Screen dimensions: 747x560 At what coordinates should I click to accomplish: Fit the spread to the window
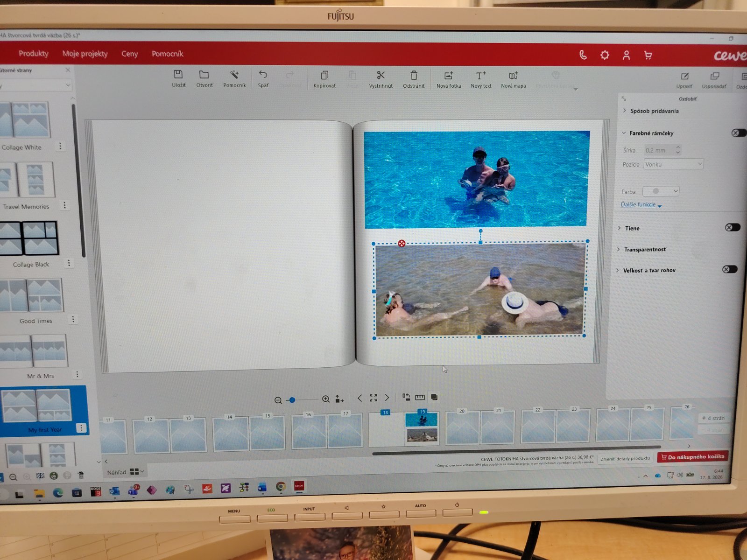pos(373,398)
